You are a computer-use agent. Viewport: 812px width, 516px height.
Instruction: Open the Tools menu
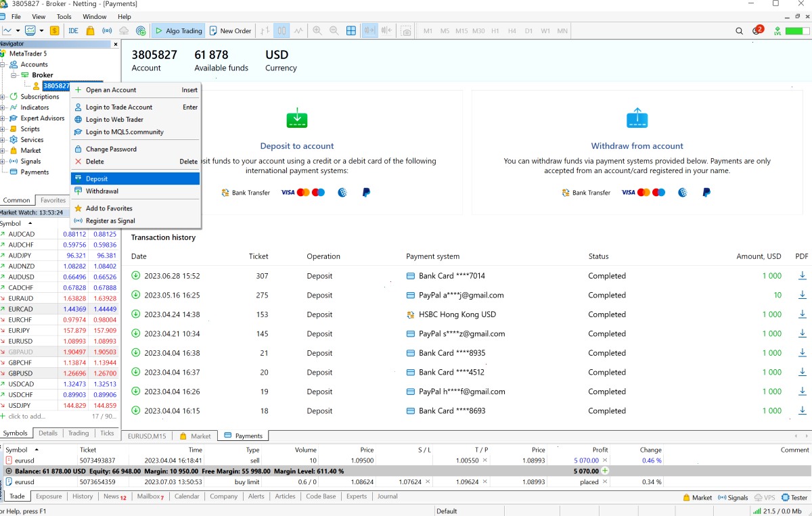(x=64, y=16)
